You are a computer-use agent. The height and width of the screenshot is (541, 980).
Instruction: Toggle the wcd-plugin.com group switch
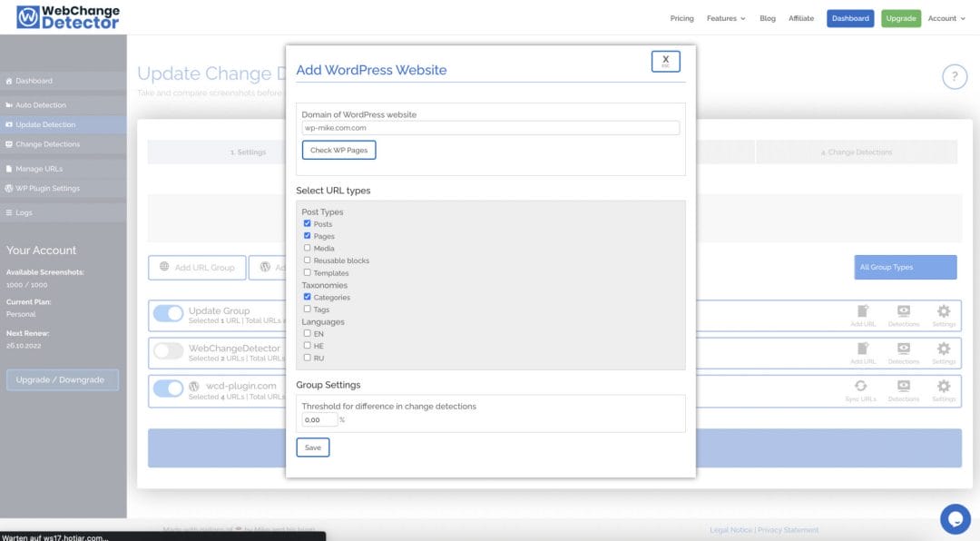pos(168,389)
